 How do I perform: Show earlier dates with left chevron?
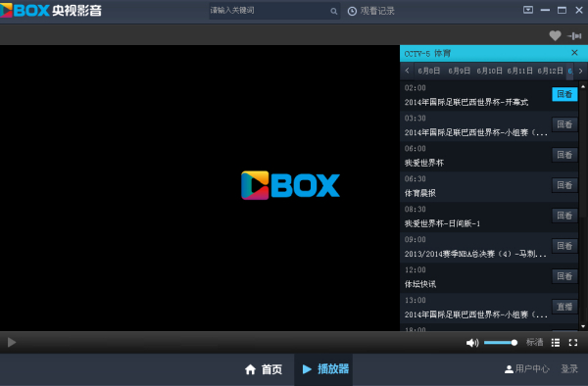coord(408,71)
